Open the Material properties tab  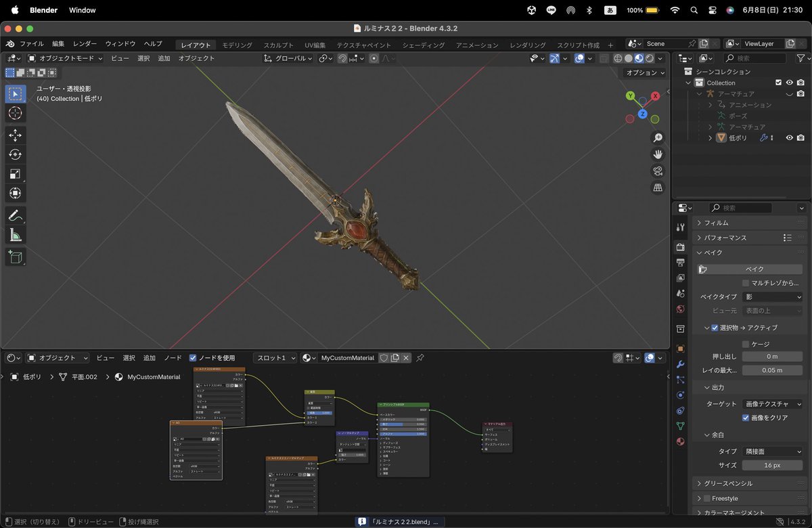[681, 441]
